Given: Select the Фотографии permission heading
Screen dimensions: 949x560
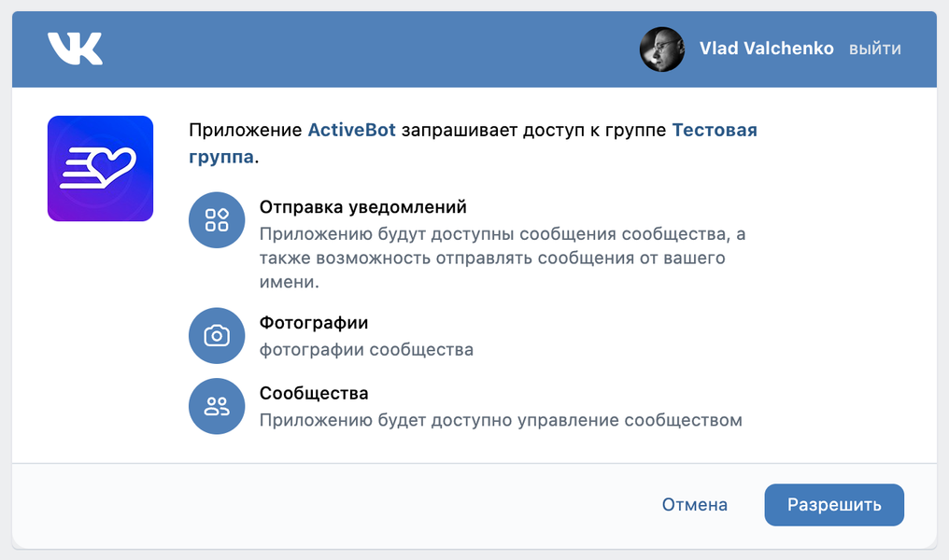Looking at the screenshot, I should tap(314, 323).
